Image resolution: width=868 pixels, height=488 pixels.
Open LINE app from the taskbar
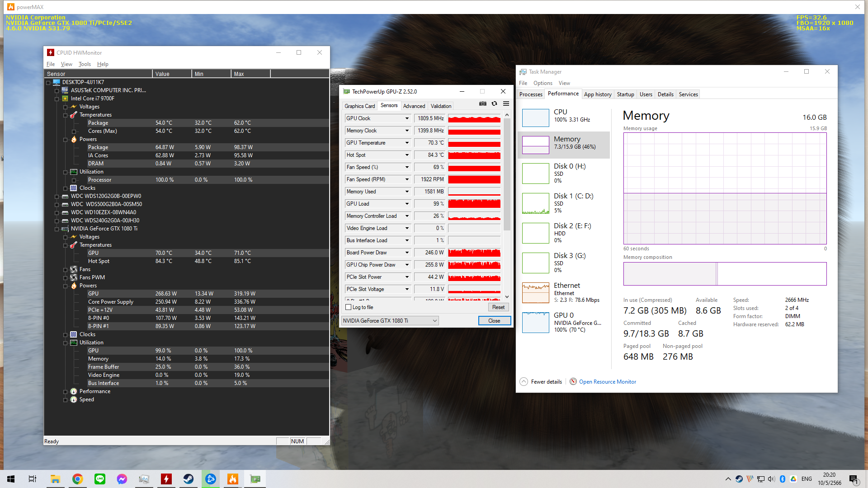[100, 479]
